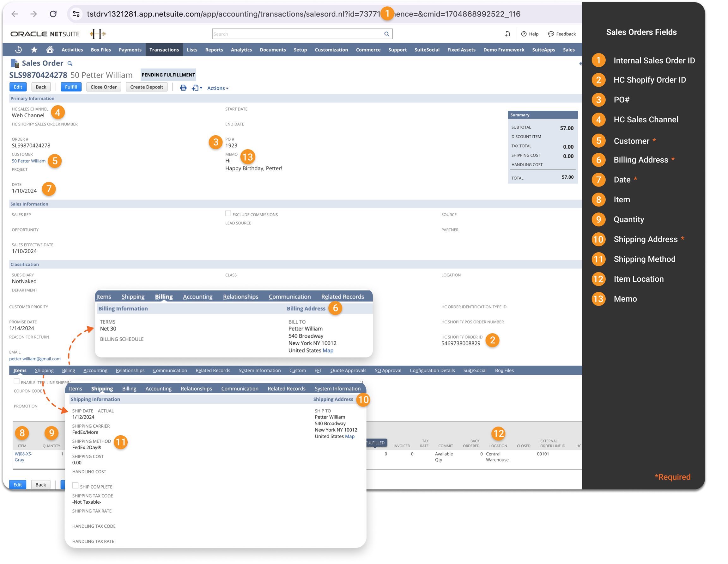This screenshot has height=564, width=728.
Task: Open the Transactions menu
Action: 164,50
